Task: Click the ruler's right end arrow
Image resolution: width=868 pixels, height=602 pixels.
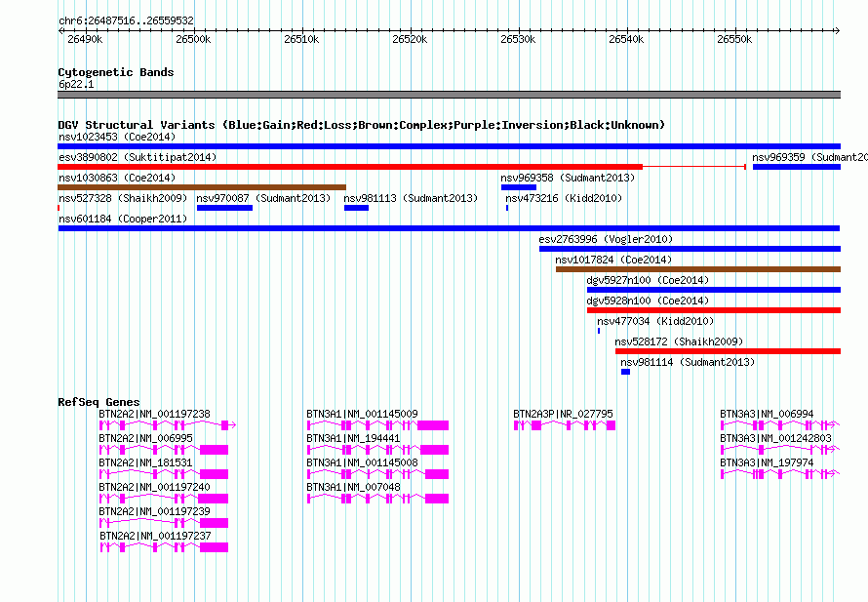Action: coord(838,31)
